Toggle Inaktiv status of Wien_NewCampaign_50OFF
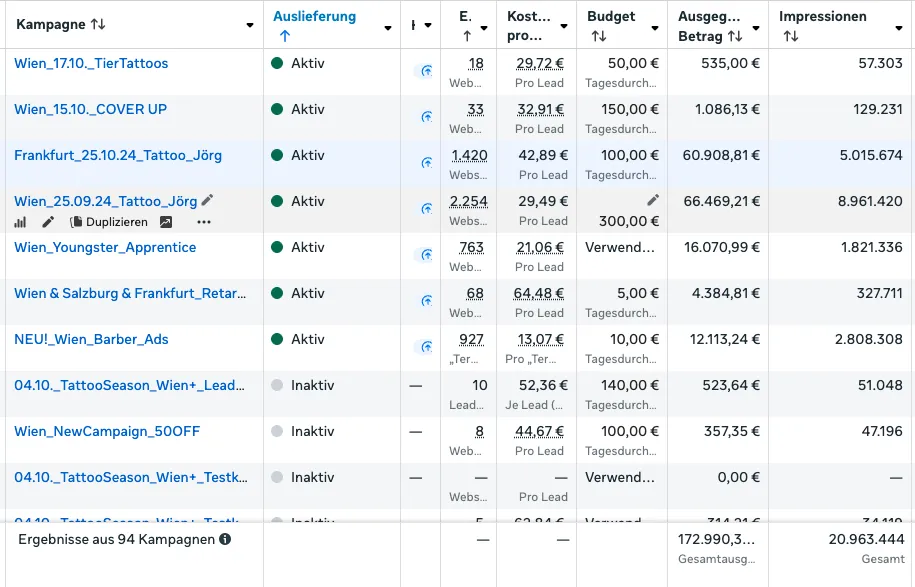This screenshot has width=915, height=587. coord(277,432)
